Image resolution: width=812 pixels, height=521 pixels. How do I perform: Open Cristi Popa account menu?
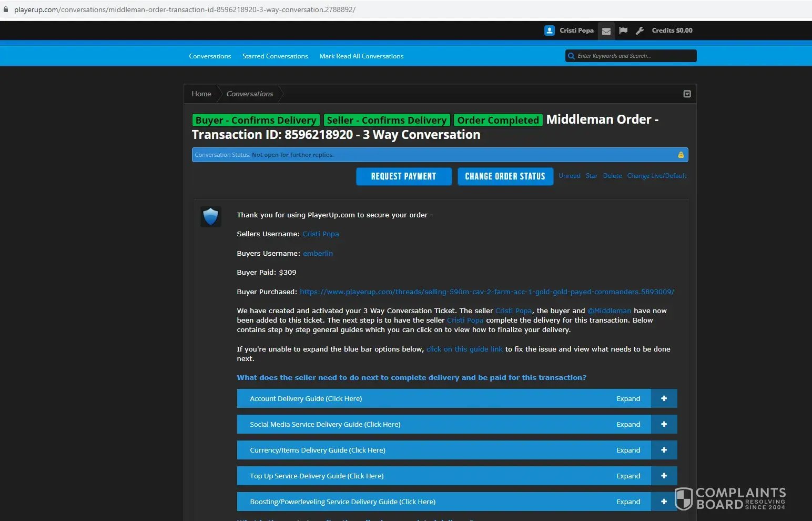coord(576,31)
